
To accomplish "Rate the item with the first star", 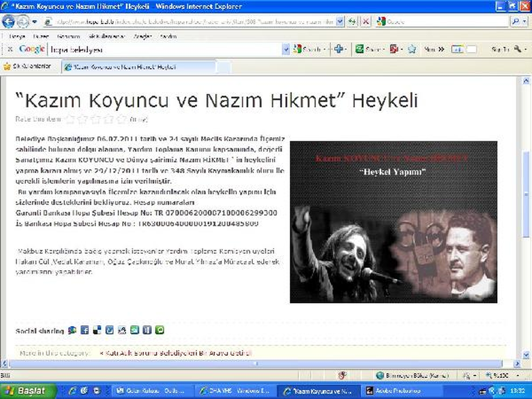I will [x=69, y=119].
